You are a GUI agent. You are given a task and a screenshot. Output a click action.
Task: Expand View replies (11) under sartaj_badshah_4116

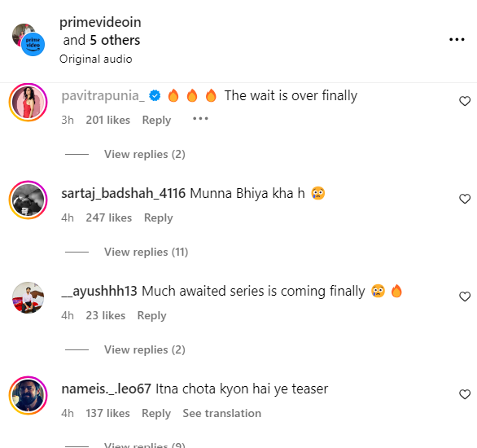146,252
